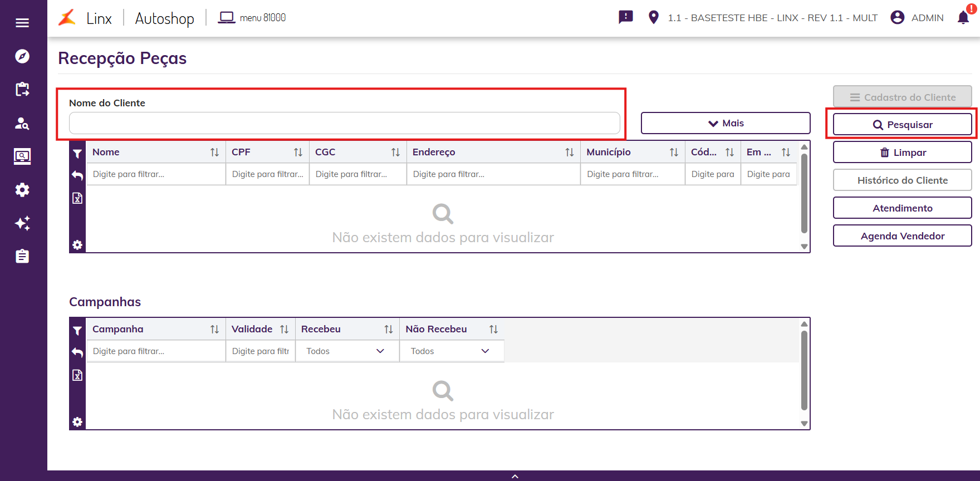Screen dimensions: 980x481
Task: Export customer grid to Excel
Action: [x=77, y=198]
